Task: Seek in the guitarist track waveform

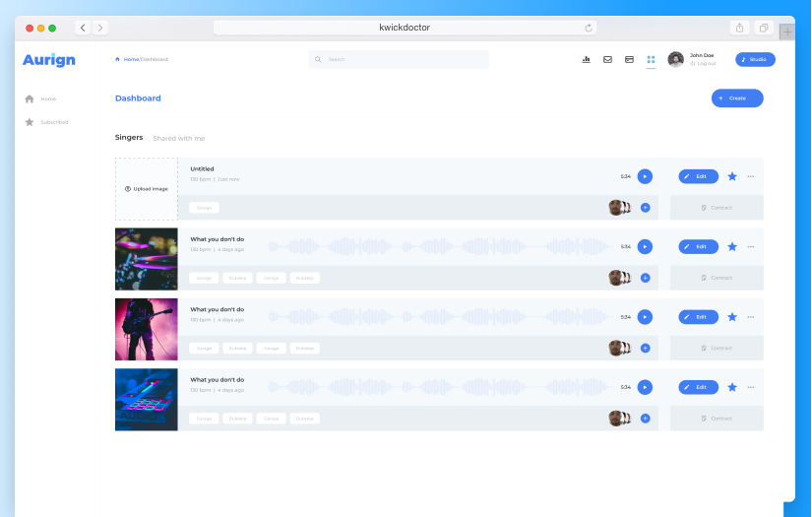Action: click(x=439, y=317)
